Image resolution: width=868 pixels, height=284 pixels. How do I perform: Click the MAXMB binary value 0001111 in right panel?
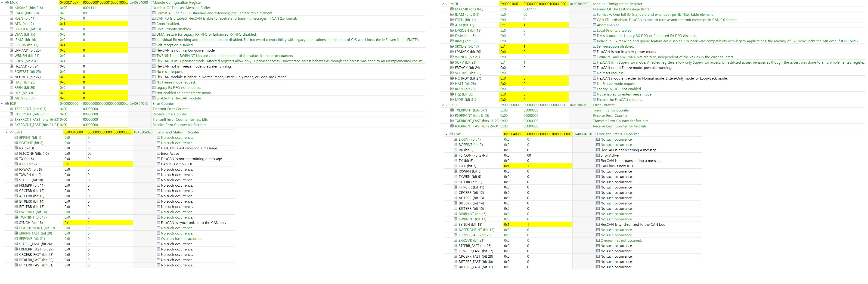530,9
